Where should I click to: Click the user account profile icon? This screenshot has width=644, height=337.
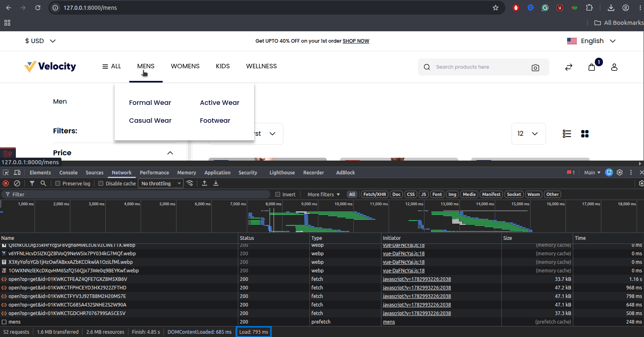coord(614,67)
